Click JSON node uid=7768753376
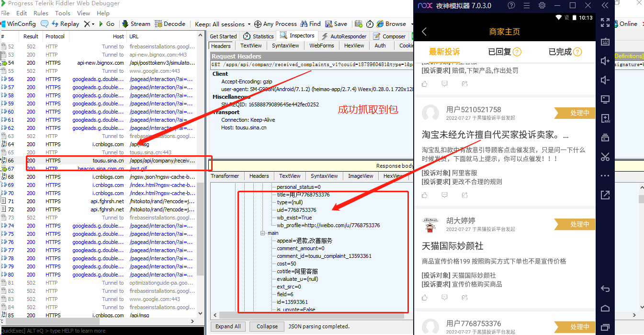Screen dimensions: 644x335 coord(296,210)
